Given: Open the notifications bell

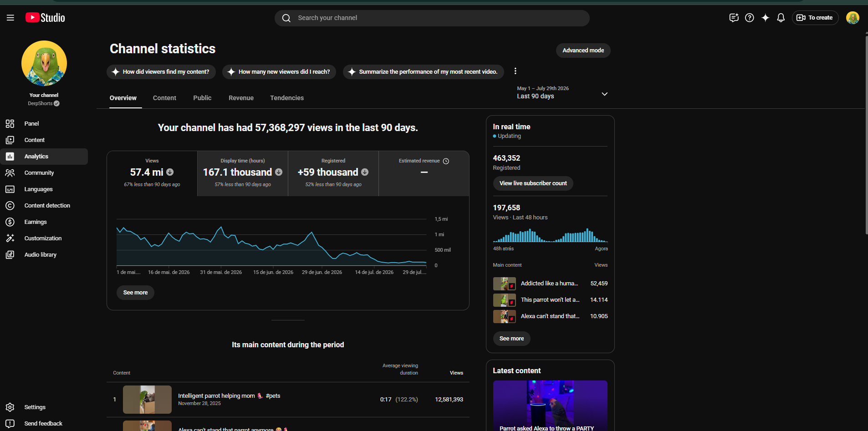Looking at the screenshot, I should click(x=781, y=18).
